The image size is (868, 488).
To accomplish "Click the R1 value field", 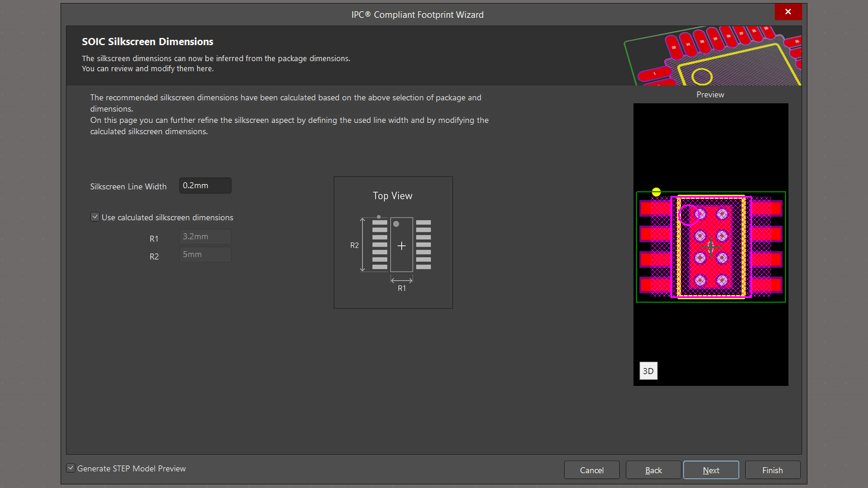I will click(205, 237).
